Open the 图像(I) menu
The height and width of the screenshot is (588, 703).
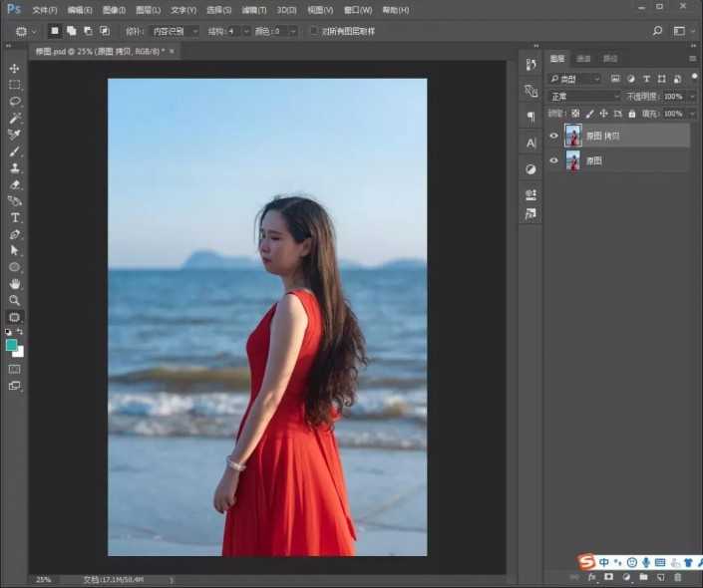(x=113, y=9)
